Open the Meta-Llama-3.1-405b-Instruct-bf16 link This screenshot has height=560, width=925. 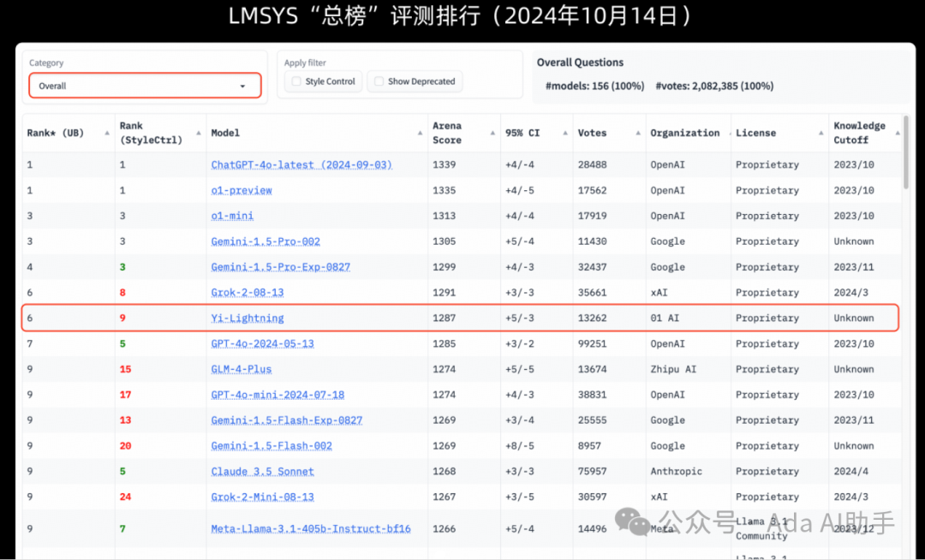tap(311, 529)
